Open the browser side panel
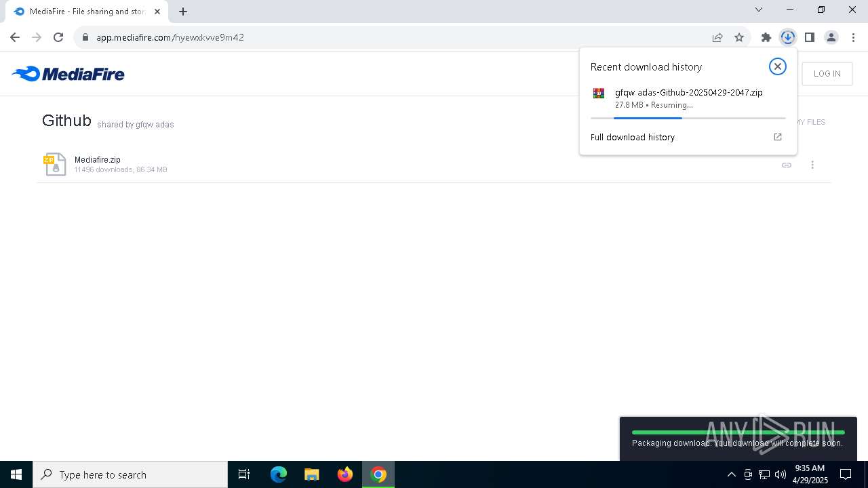The height and width of the screenshot is (488, 868). (809, 37)
